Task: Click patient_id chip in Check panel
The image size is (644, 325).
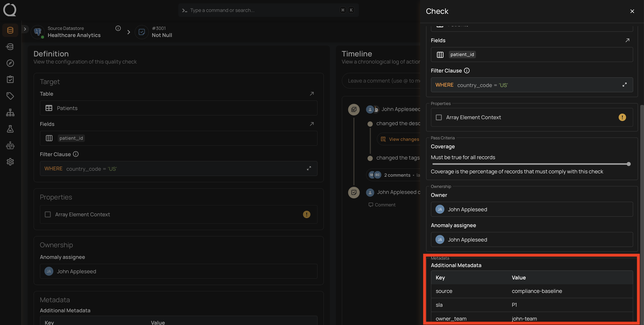Action: coord(462,55)
